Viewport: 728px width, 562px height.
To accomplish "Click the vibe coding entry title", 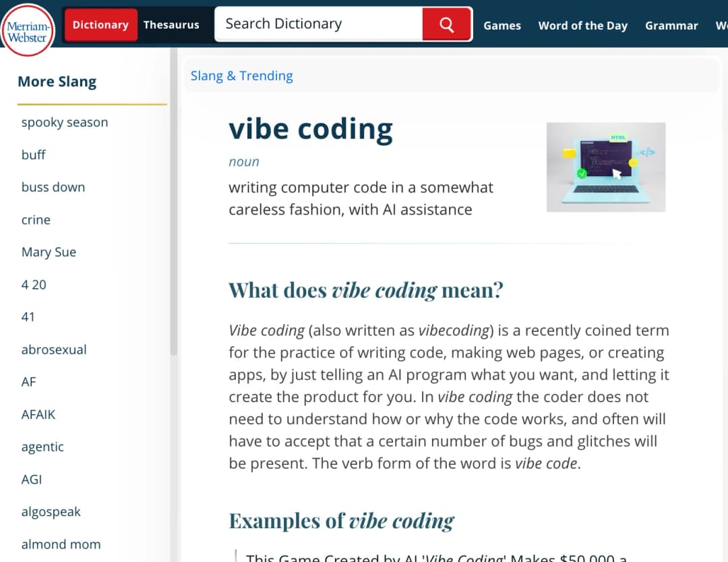I will [311, 129].
